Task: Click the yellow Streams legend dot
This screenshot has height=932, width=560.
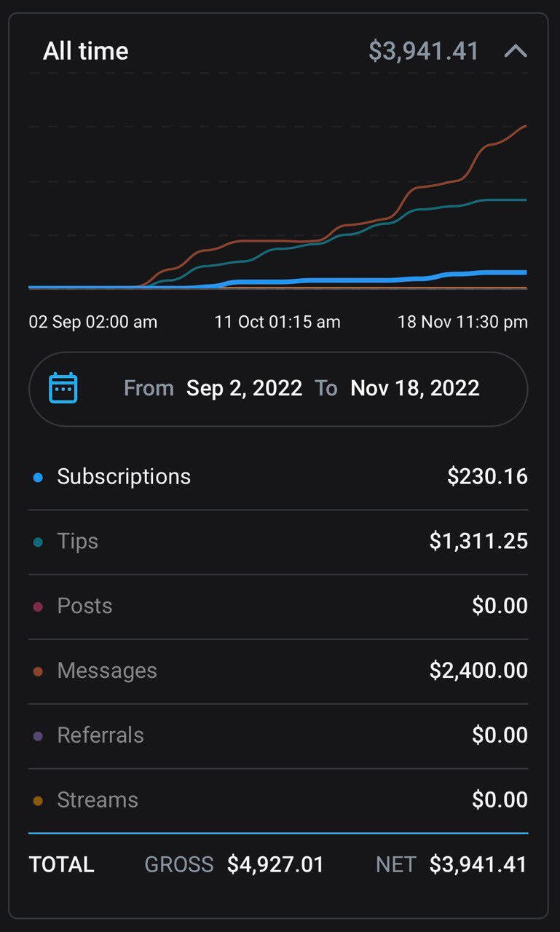Action: pos(38,801)
